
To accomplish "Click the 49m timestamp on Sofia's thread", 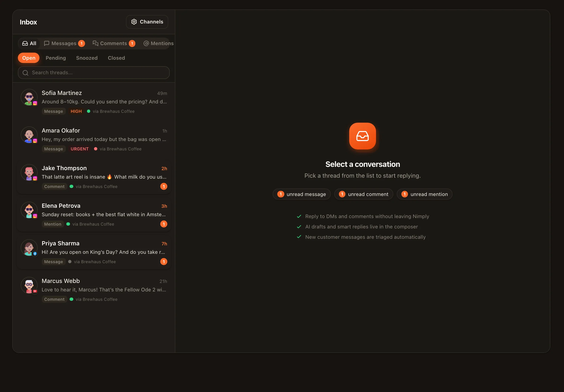I will point(162,94).
